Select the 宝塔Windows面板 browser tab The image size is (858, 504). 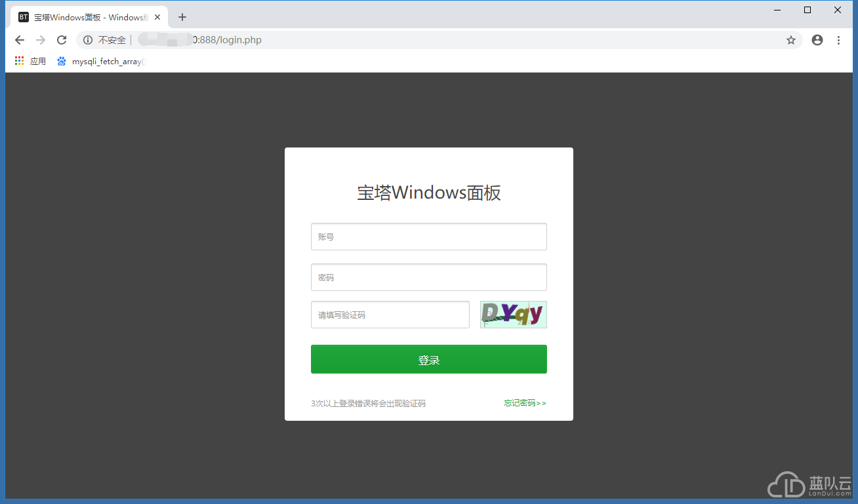[89, 17]
